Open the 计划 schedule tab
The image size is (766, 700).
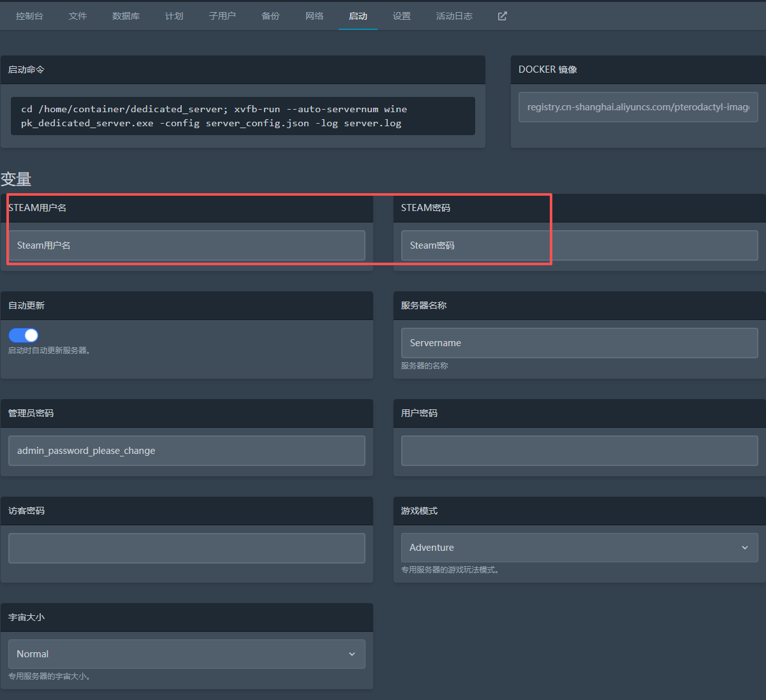174,16
